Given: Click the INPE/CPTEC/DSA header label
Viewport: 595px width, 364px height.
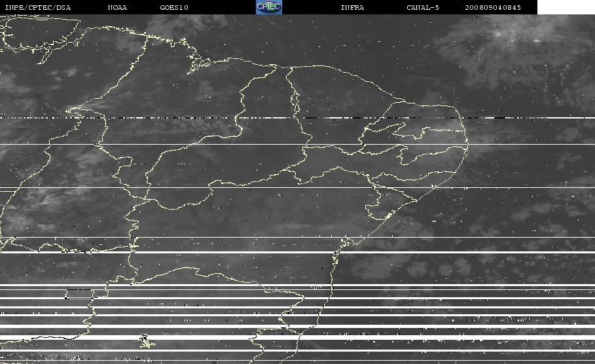Looking at the screenshot, I should (37, 7).
